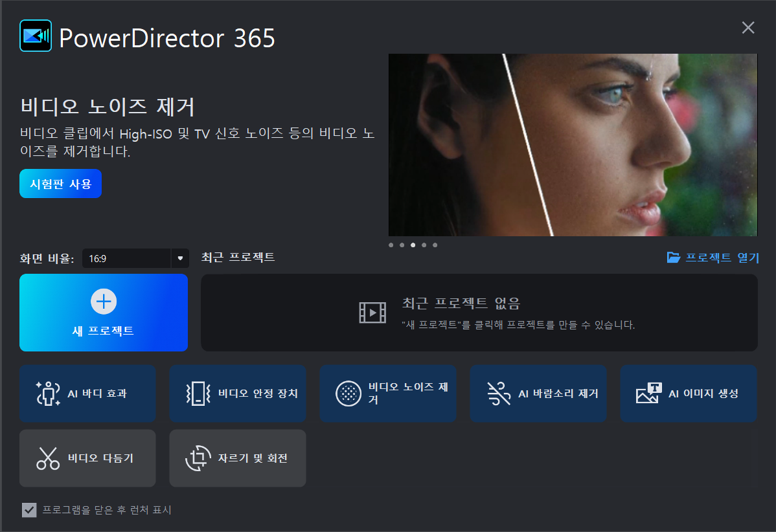Select the AI 바디 효과 label
The height and width of the screenshot is (532, 776).
point(97,393)
